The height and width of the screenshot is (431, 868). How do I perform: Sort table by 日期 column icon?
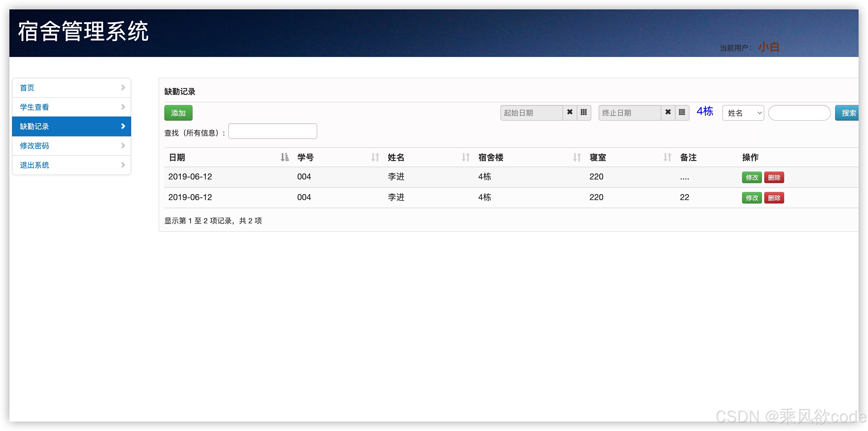click(x=284, y=157)
